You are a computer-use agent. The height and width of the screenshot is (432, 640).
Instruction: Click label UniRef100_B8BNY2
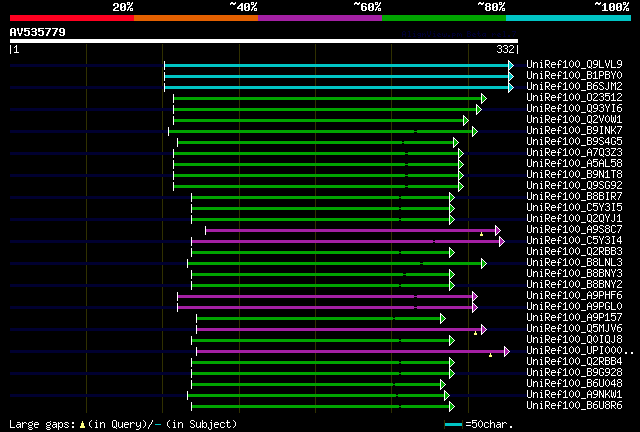coord(574,285)
